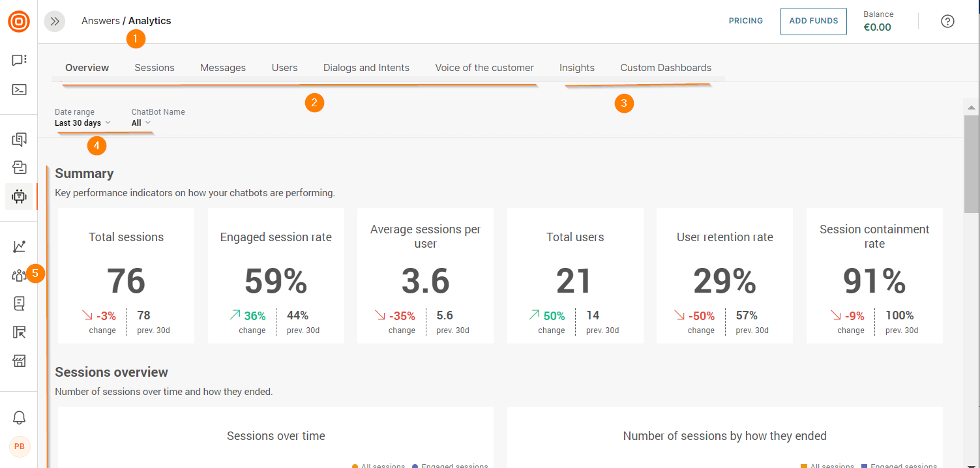Switch to the Dialogs and Intents tab

pyautogui.click(x=366, y=68)
